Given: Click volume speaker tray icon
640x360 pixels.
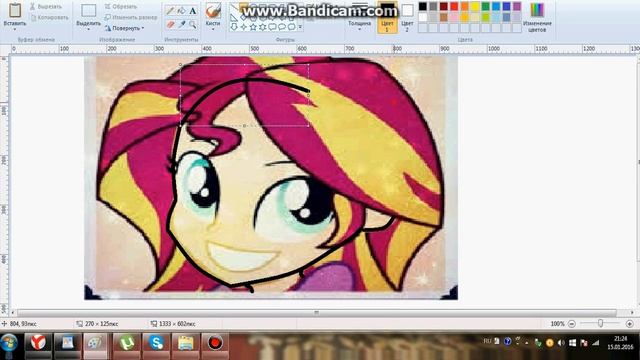Looking at the screenshot, I should pyautogui.click(x=561, y=342).
